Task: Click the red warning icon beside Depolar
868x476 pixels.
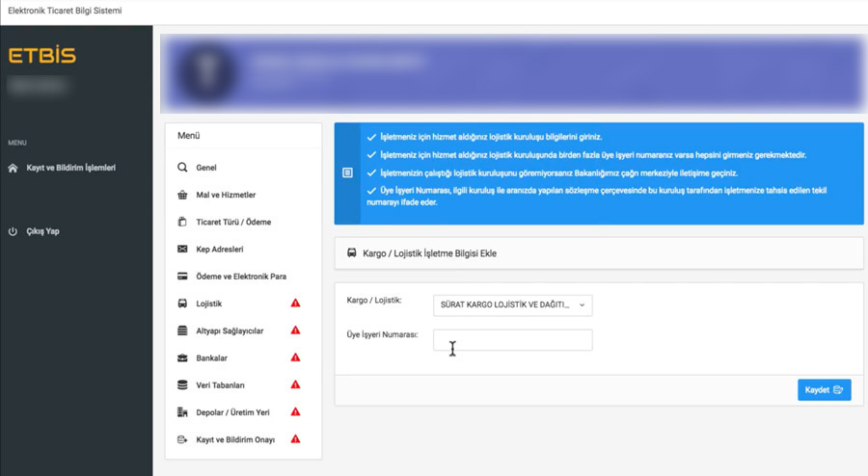Action: pos(296,411)
